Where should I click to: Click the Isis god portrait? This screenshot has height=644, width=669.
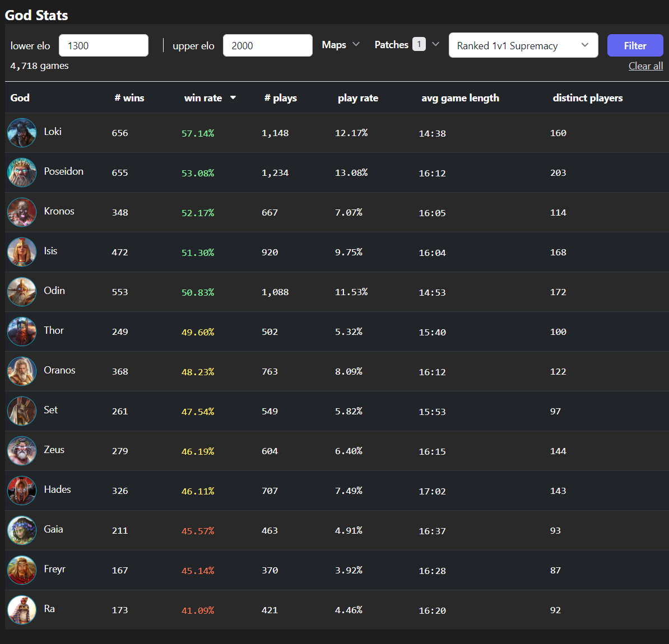click(x=22, y=252)
